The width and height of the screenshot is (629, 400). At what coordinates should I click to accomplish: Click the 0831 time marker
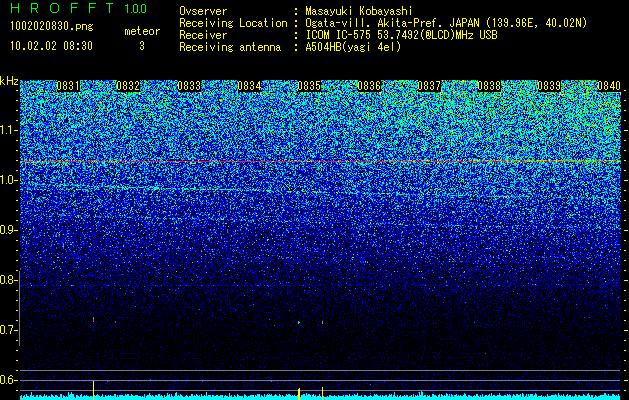pos(68,86)
